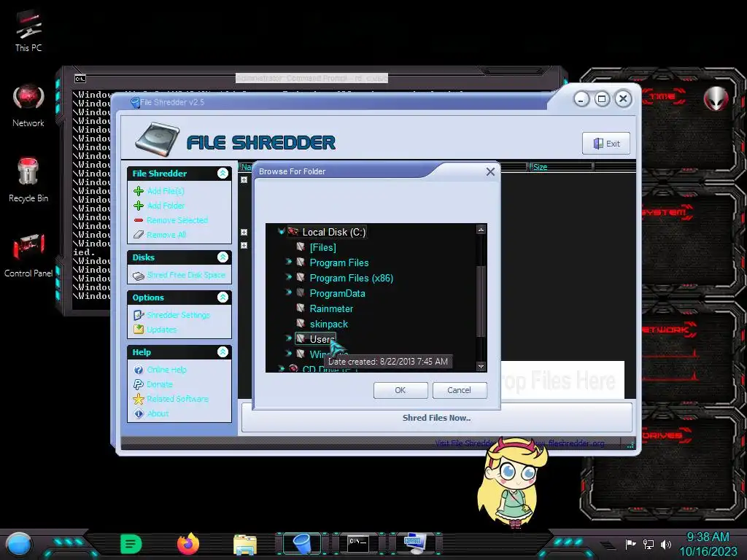Screen dimensions: 747x560
Task: Click the Shred Free Disk Space drive icon
Action: pos(139,276)
